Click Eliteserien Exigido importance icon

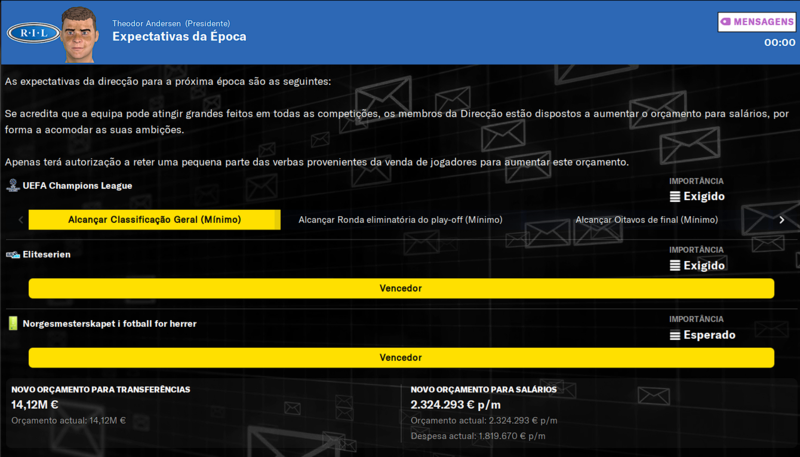pyautogui.click(x=675, y=266)
